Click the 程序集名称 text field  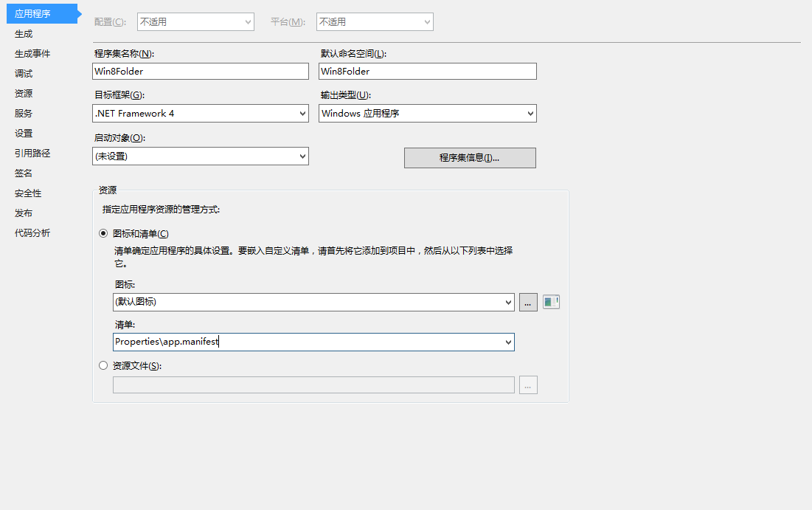[x=201, y=72]
